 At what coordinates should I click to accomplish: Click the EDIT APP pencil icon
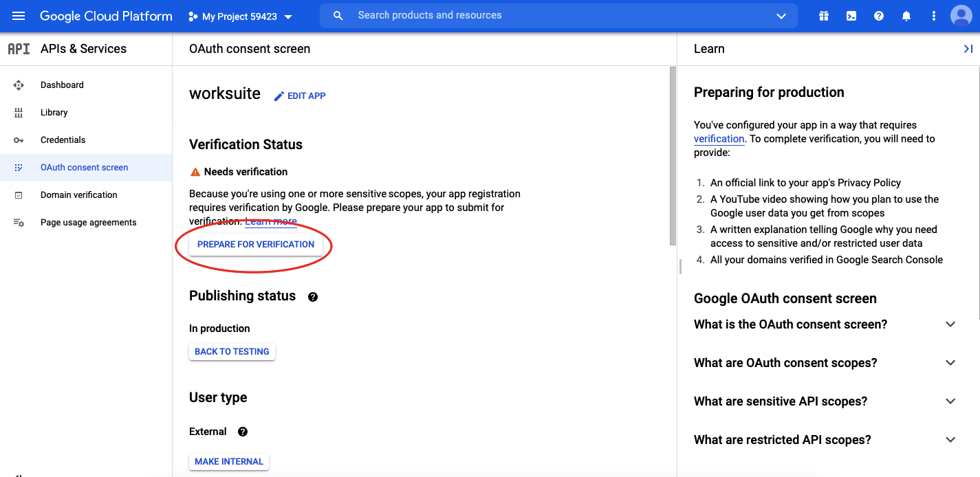click(x=279, y=96)
